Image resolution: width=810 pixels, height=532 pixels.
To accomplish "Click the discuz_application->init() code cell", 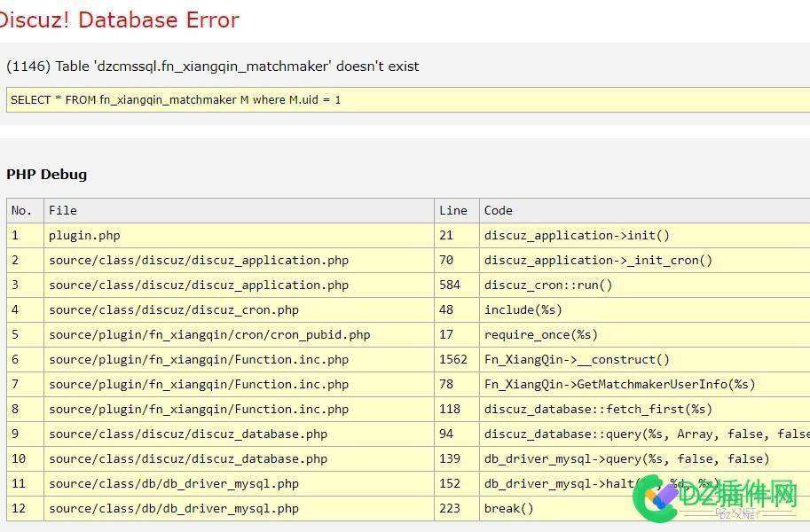I will [577, 236].
